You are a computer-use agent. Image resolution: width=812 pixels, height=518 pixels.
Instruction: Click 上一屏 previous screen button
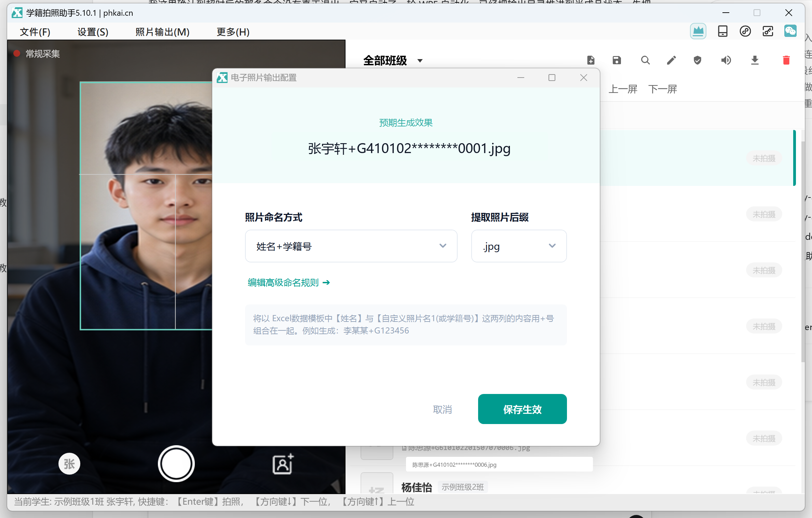coord(623,89)
